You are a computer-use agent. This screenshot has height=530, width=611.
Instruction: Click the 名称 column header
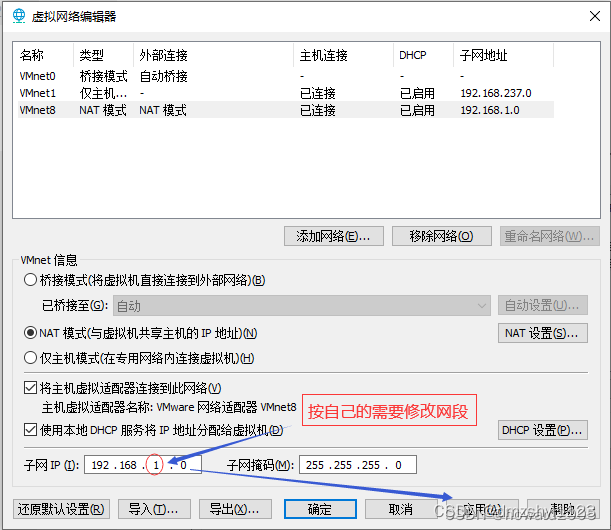coord(45,55)
